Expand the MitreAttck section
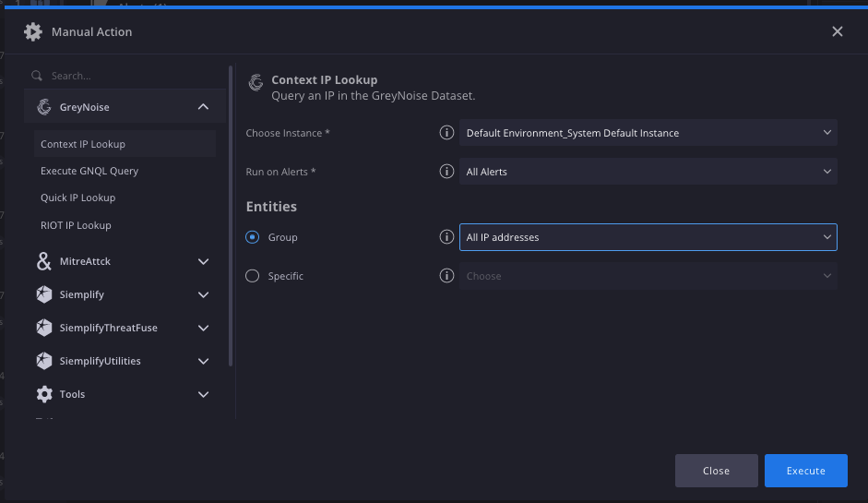 [203, 261]
